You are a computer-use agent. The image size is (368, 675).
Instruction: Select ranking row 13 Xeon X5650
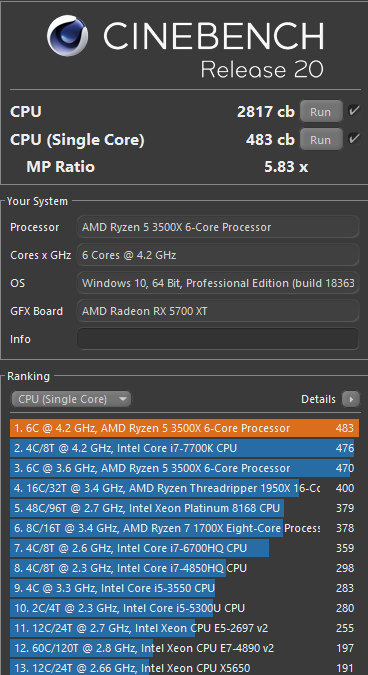(184, 667)
